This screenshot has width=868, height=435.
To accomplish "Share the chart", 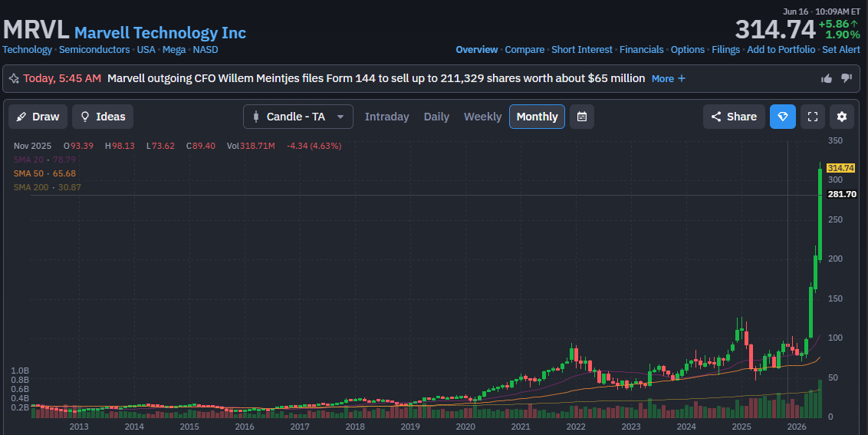I will 734,117.
